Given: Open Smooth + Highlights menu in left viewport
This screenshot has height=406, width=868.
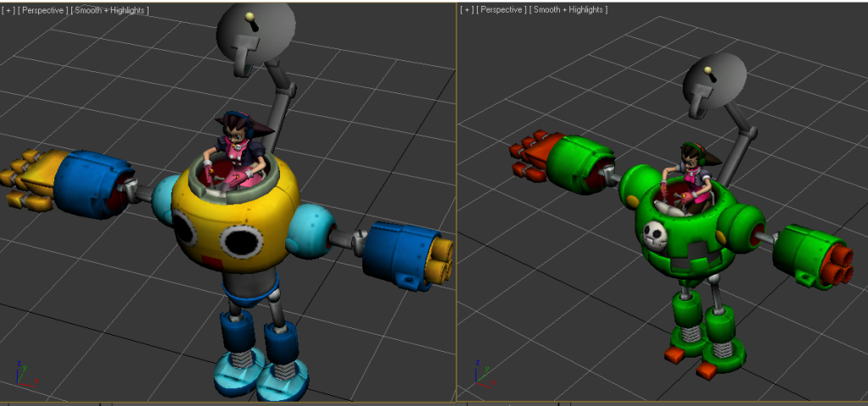Looking at the screenshot, I should (110, 10).
